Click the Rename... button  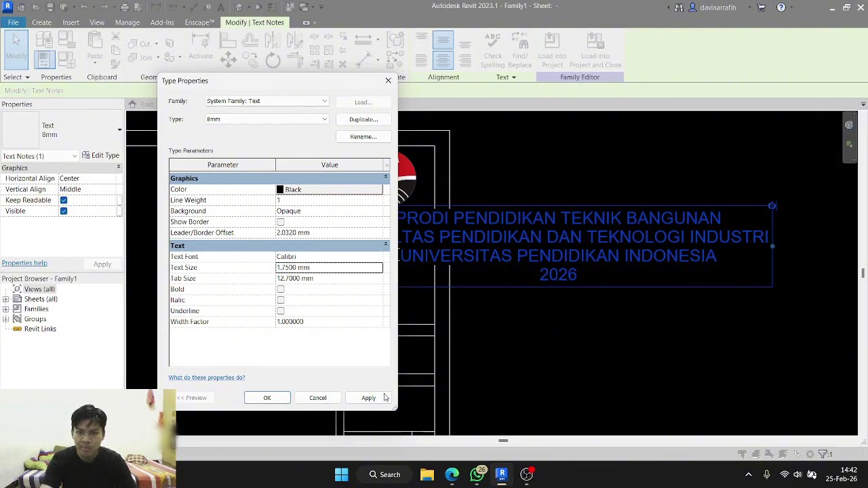[x=363, y=137]
